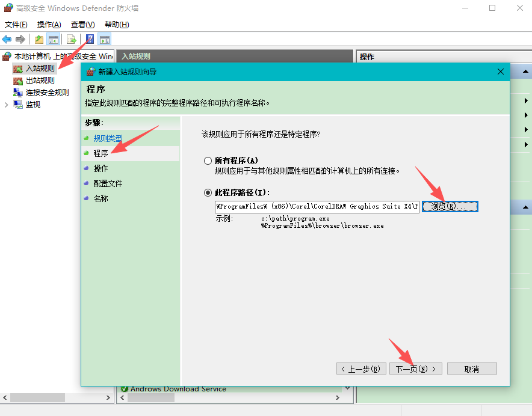
Task: Click inside the program path input field
Action: point(319,206)
